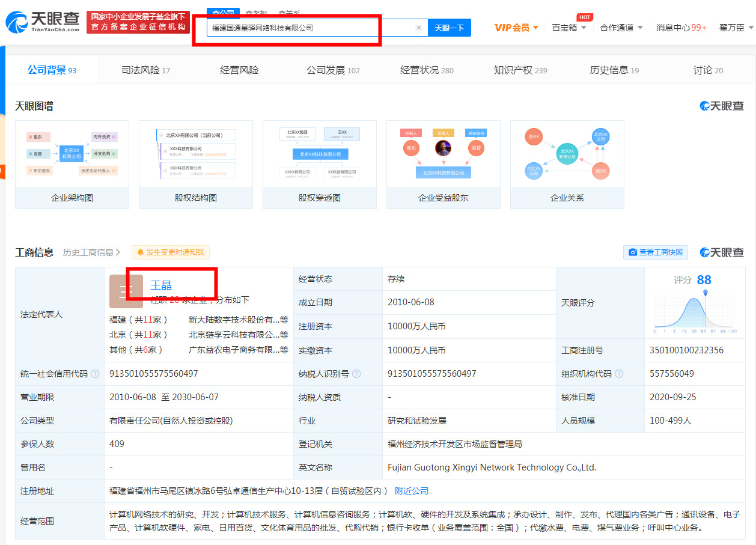This screenshot has width=756, height=545.
Task: Click the 发生变更时通知我 bell button
Action: click(171, 252)
